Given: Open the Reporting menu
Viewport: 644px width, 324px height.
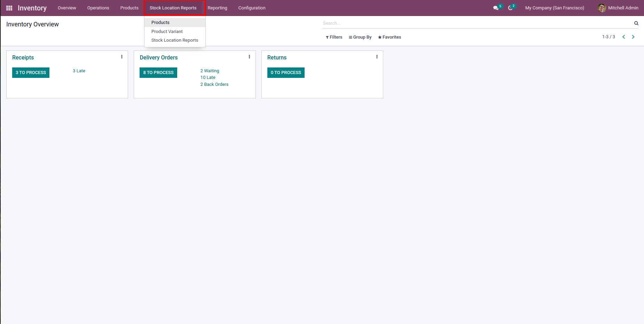Looking at the screenshot, I should pyautogui.click(x=218, y=8).
